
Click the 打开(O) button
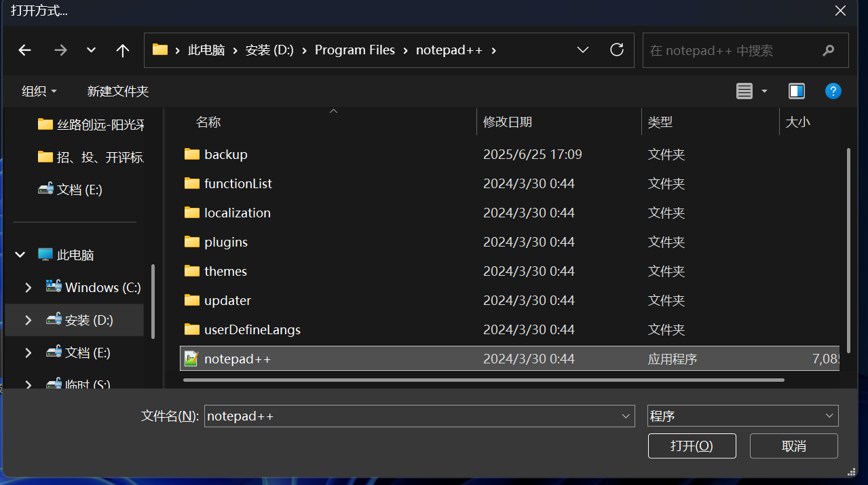(x=692, y=446)
